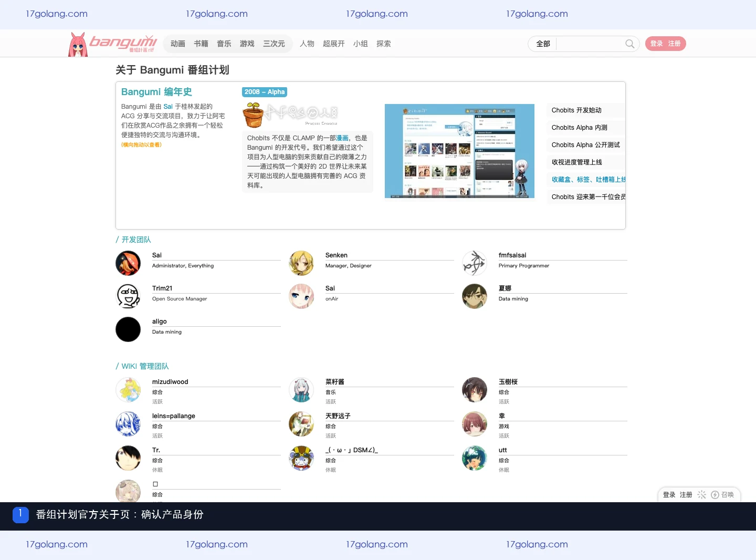Image resolution: width=756 pixels, height=560 pixels.
Task: Open the avatar of Sai, Administrator
Action: coord(128,263)
